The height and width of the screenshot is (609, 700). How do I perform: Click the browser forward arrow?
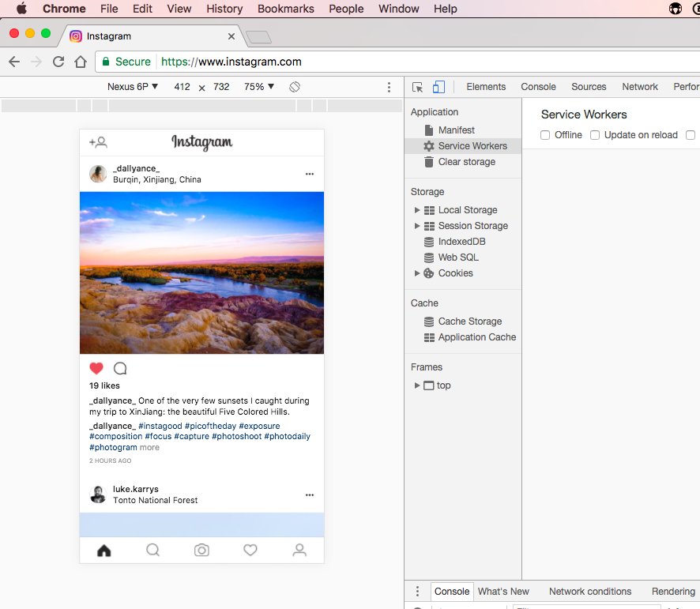(36, 62)
